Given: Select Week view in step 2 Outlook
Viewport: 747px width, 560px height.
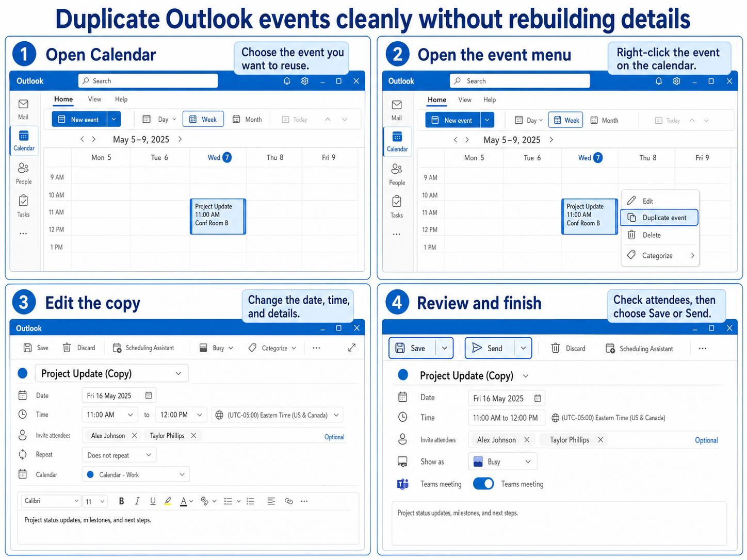Looking at the screenshot, I should (x=566, y=120).
